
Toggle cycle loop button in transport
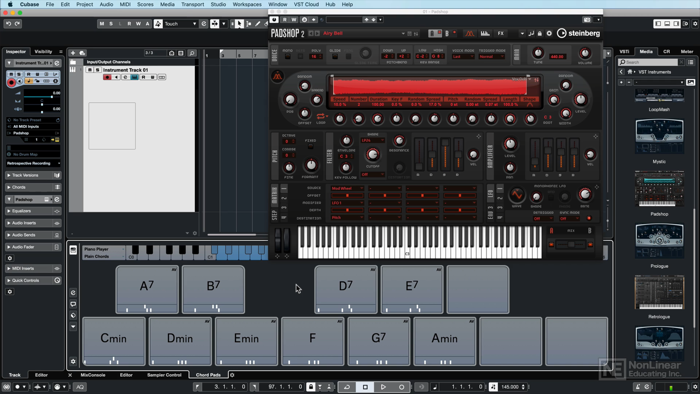[x=346, y=387]
